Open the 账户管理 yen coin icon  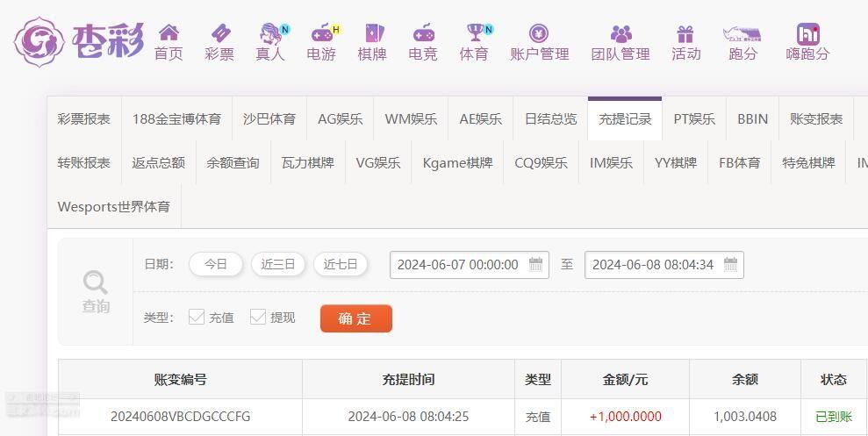(539, 33)
